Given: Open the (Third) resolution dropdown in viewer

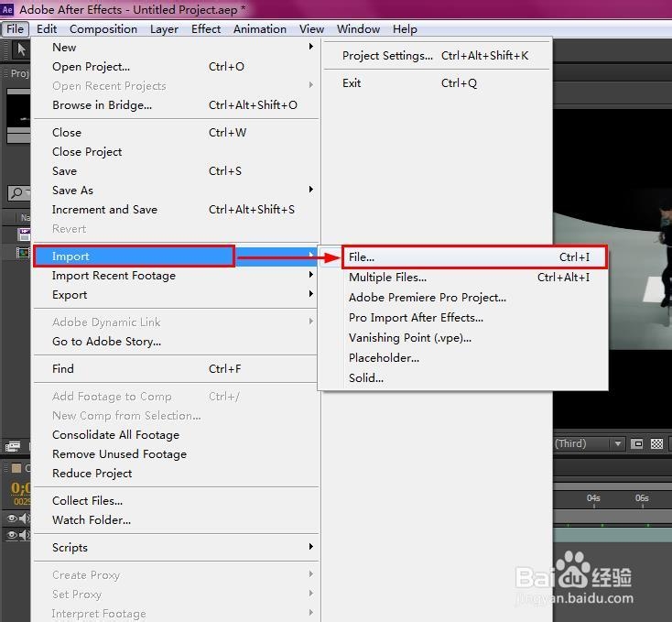Looking at the screenshot, I should (x=589, y=443).
